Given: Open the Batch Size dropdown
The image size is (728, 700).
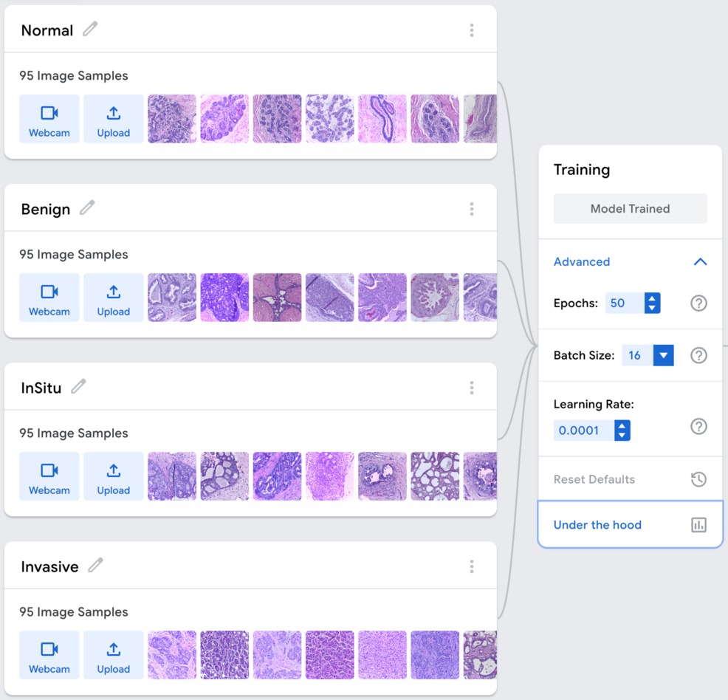Looking at the screenshot, I should (x=662, y=355).
